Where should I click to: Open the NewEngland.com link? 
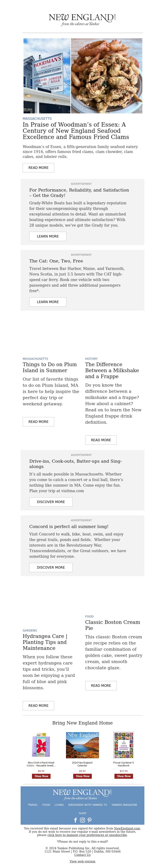point(127,828)
